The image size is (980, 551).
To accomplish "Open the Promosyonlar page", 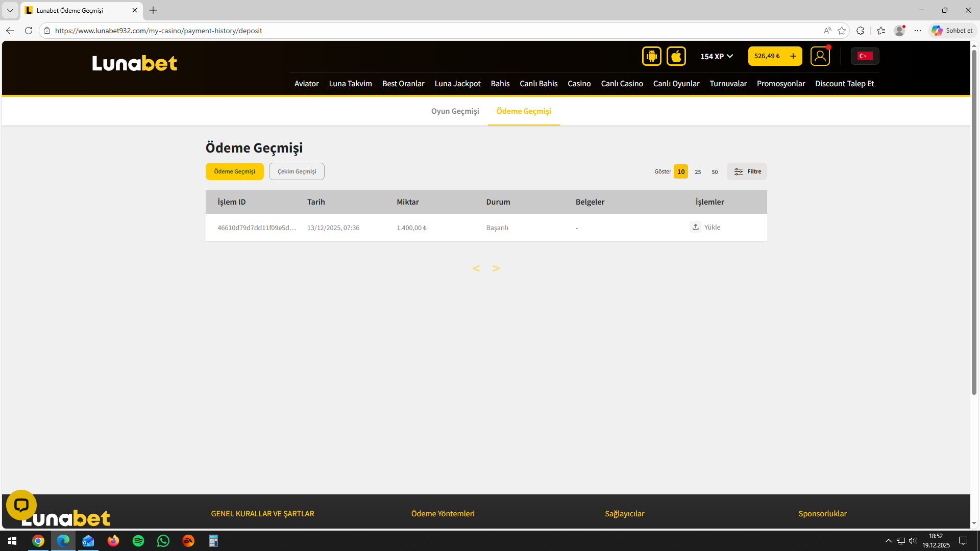I will tap(781, 84).
